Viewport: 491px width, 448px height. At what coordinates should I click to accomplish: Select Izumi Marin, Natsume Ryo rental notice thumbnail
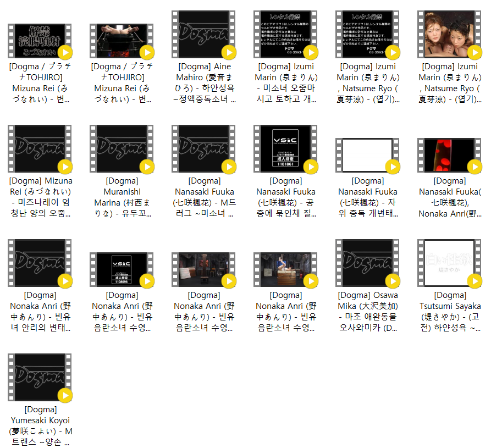tap(367, 35)
